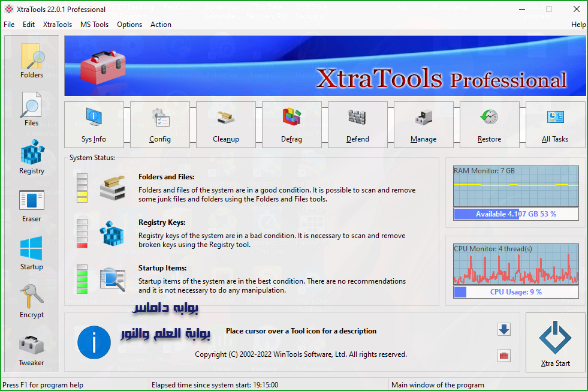
Task: Open the Config tasks button
Action: pos(160,125)
